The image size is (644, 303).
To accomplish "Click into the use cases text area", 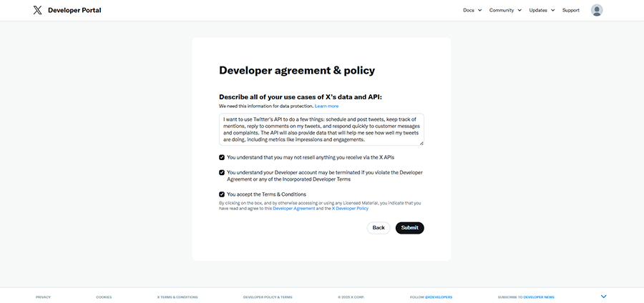I will (x=321, y=129).
